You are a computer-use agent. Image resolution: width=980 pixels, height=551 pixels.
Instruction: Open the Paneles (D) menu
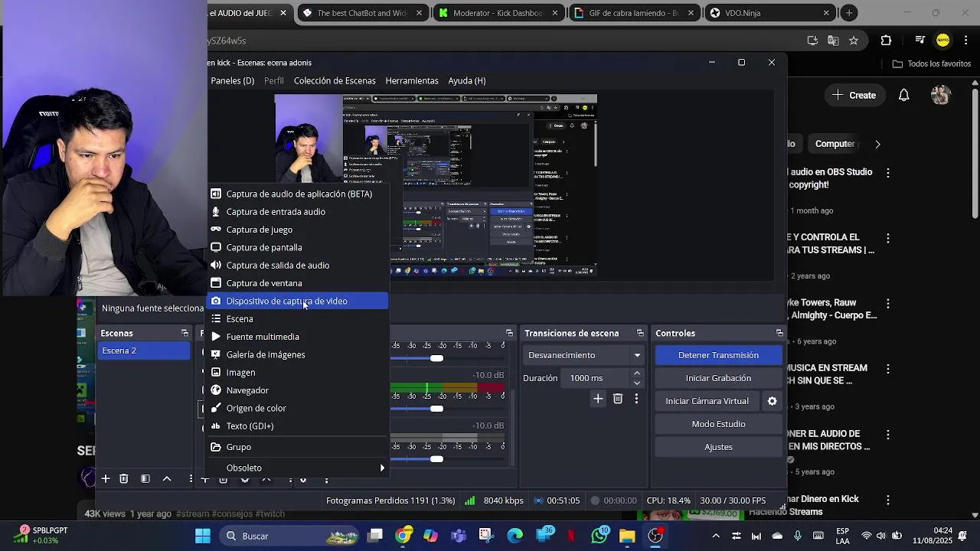click(x=233, y=80)
